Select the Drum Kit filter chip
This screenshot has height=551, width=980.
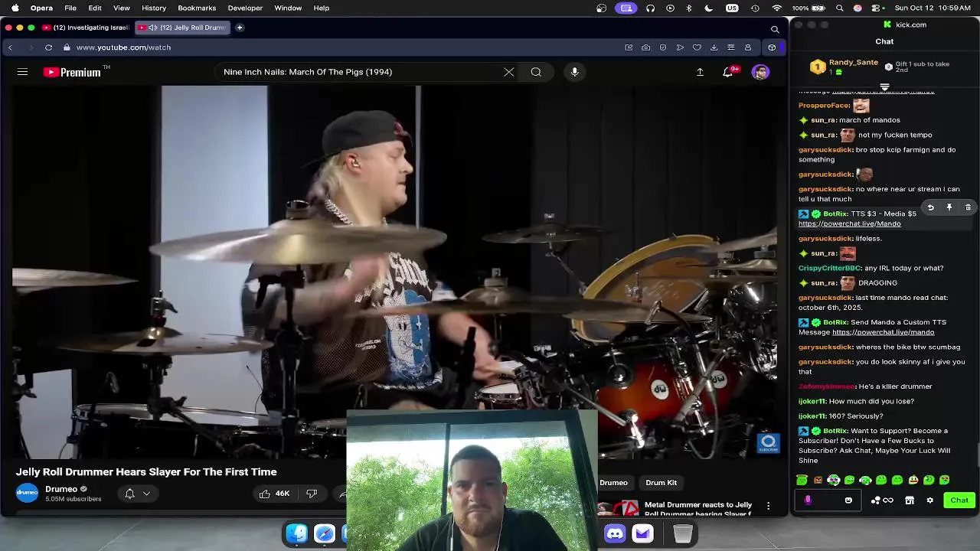coord(661,483)
